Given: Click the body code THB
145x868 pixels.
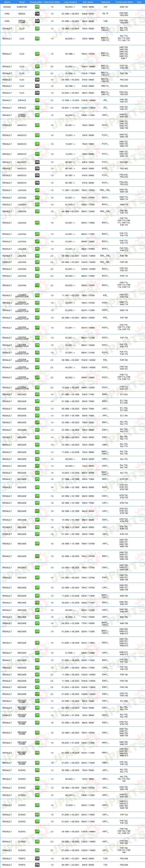Looking at the screenshot, I should [x=105, y=21].
